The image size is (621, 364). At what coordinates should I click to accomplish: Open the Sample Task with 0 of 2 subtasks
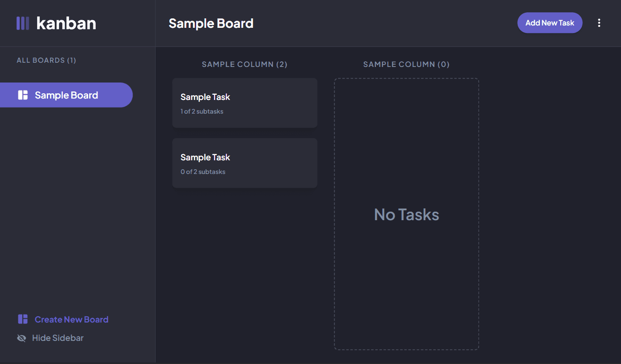245,163
